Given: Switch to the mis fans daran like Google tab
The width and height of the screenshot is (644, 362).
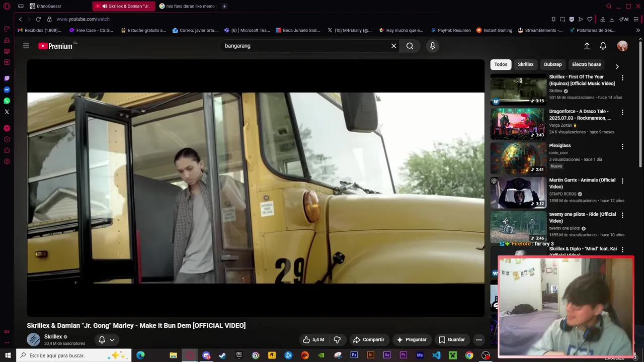Looking at the screenshot, I should tap(187, 6).
